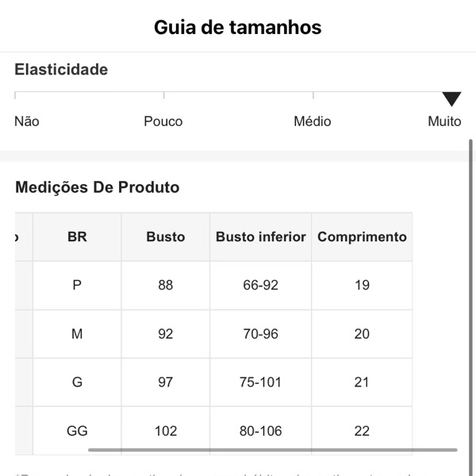Click size GG in the BR column
This screenshot has width=476, height=476.
click(77, 431)
